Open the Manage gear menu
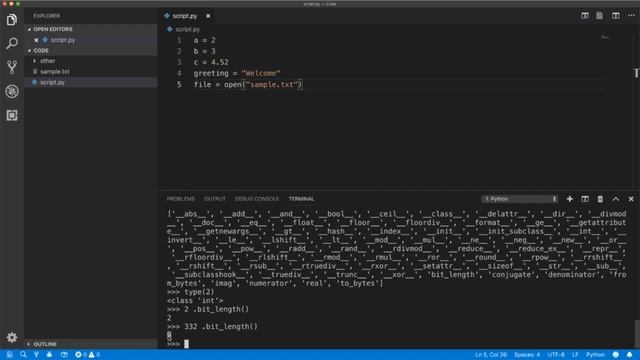This screenshot has width=640, height=360. point(12,337)
